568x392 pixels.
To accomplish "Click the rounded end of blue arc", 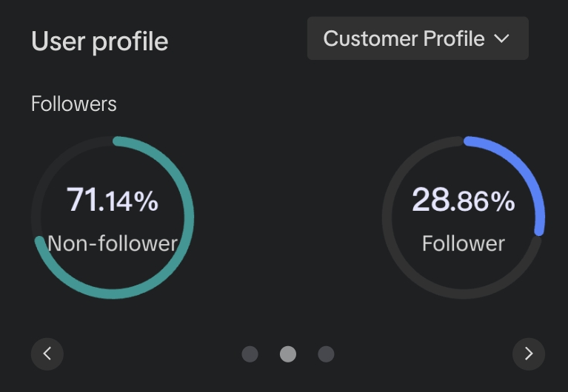I will coord(540,232).
